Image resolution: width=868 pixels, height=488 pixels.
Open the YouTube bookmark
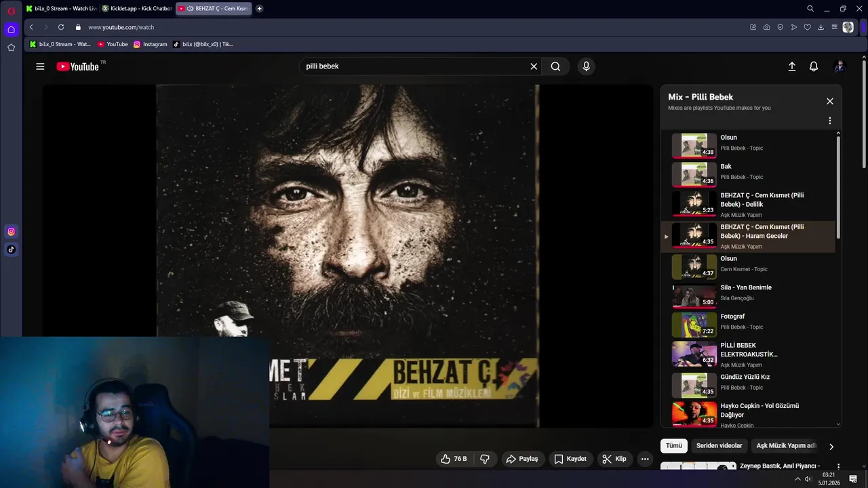(113, 44)
